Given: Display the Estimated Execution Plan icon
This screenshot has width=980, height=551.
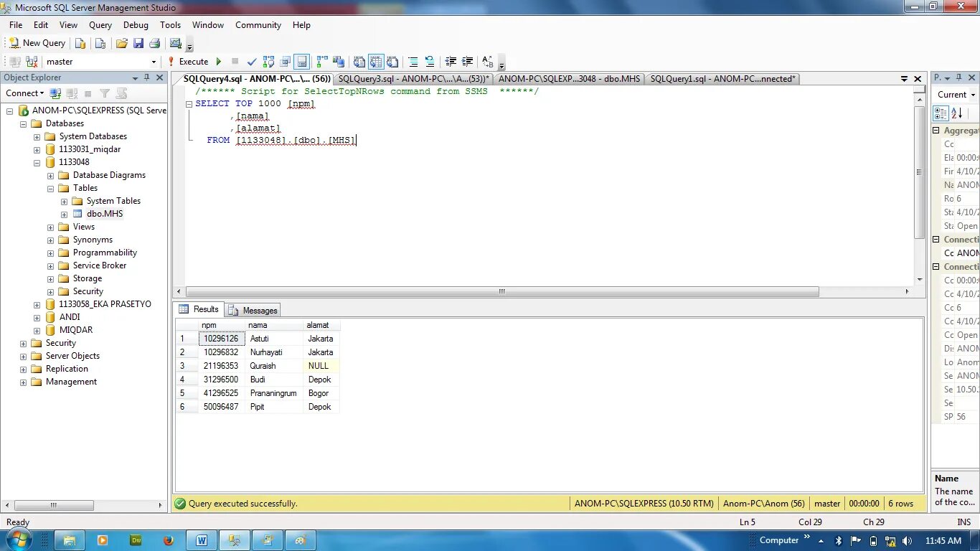Looking at the screenshot, I should tap(269, 62).
